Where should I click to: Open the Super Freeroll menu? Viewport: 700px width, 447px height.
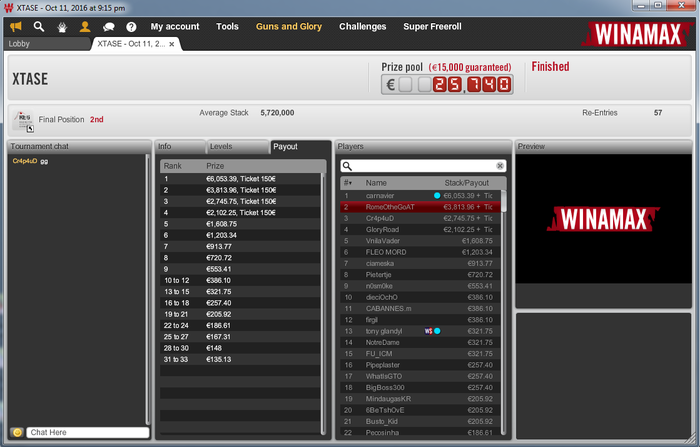pyautogui.click(x=432, y=27)
